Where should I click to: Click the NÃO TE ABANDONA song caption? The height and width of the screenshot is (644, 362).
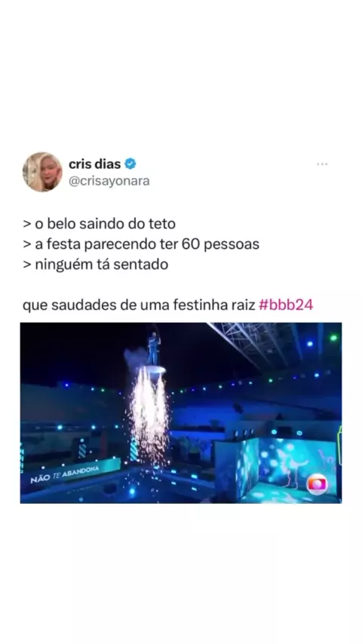(65, 474)
